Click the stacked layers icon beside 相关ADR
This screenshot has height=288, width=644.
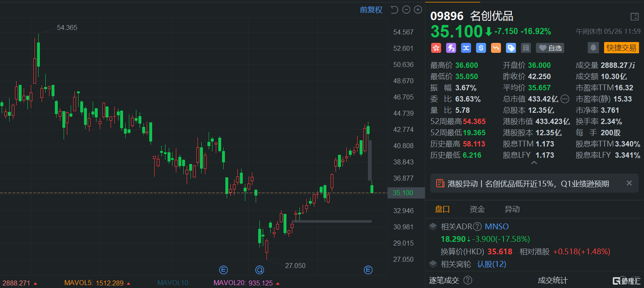click(433, 227)
